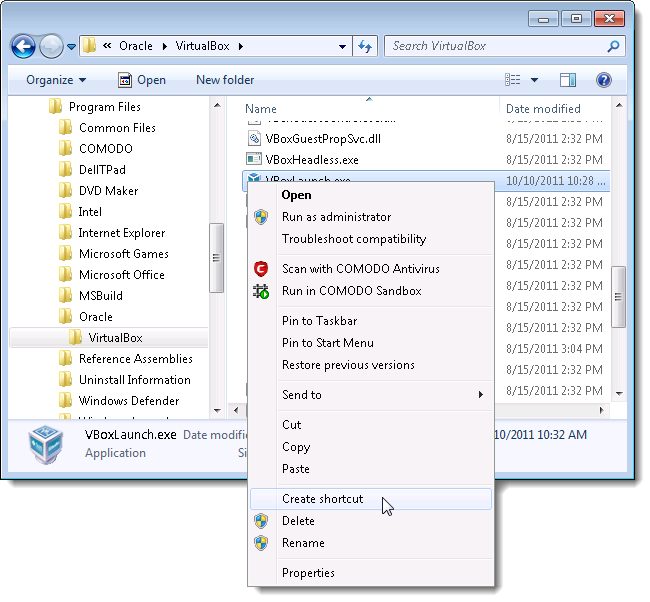Select the Internet Explorer folder
Screen dimensions: 650x602
pyautogui.click(x=122, y=233)
